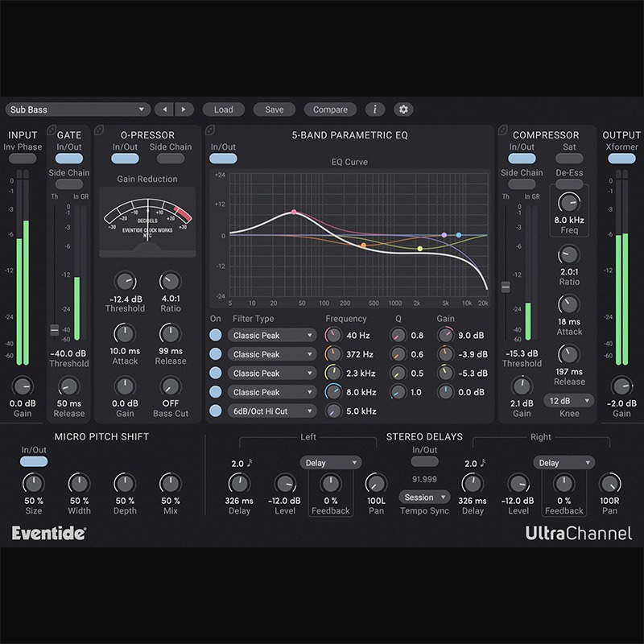The width and height of the screenshot is (644, 644).
Task: Open the 6dB/Oct Hi Cut dropdown
Action: click(x=272, y=411)
